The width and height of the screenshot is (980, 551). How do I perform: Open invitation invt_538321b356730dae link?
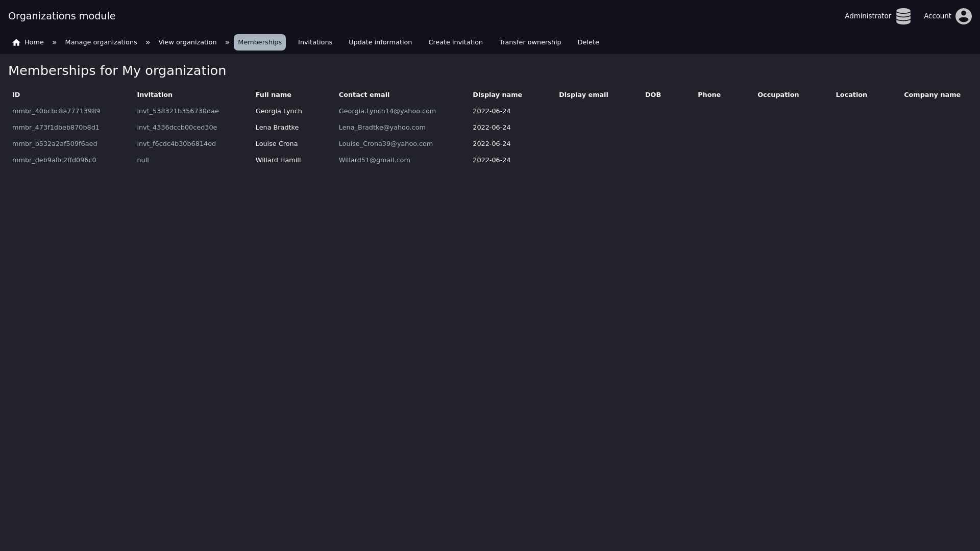178,111
